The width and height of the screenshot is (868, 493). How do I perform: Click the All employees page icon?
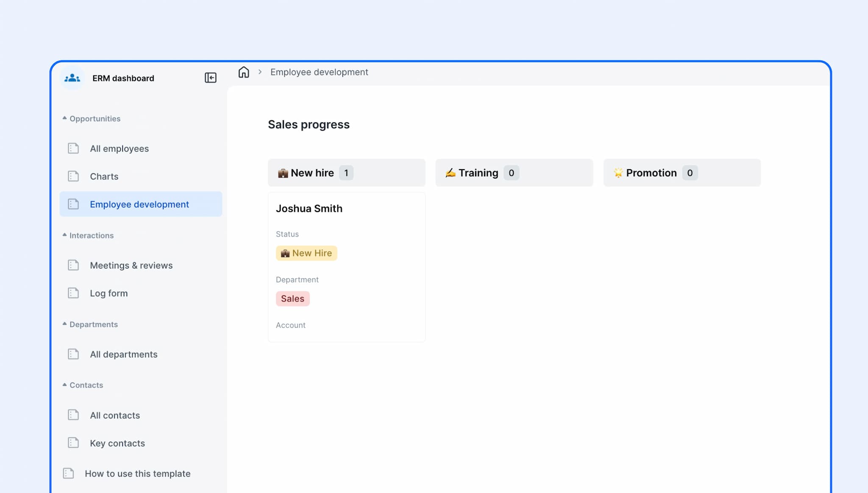click(x=73, y=148)
